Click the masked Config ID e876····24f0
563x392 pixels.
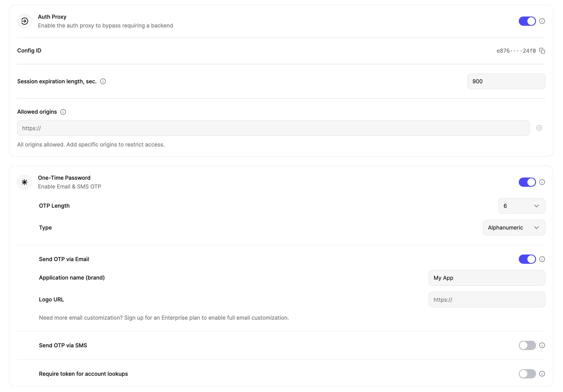[516, 51]
